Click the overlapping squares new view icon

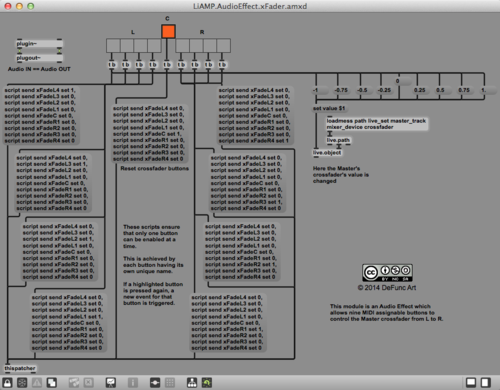pos(52,382)
